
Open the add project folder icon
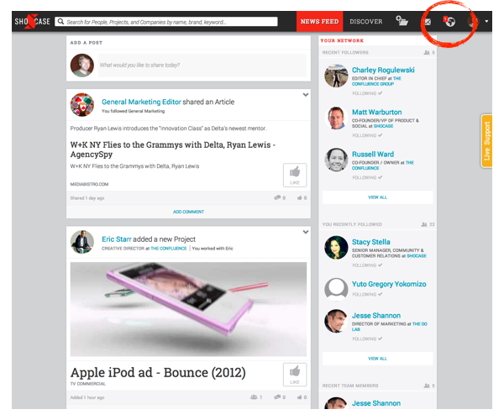pos(402,21)
